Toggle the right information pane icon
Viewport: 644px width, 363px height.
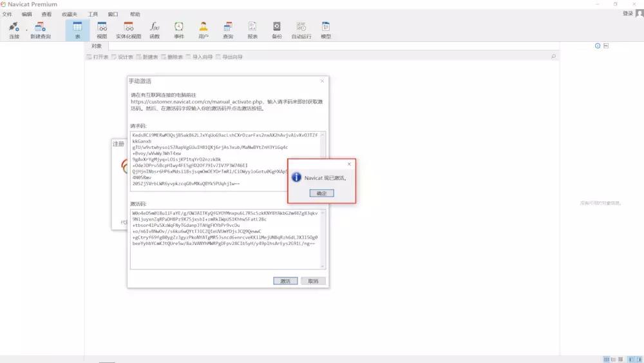coord(639,359)
